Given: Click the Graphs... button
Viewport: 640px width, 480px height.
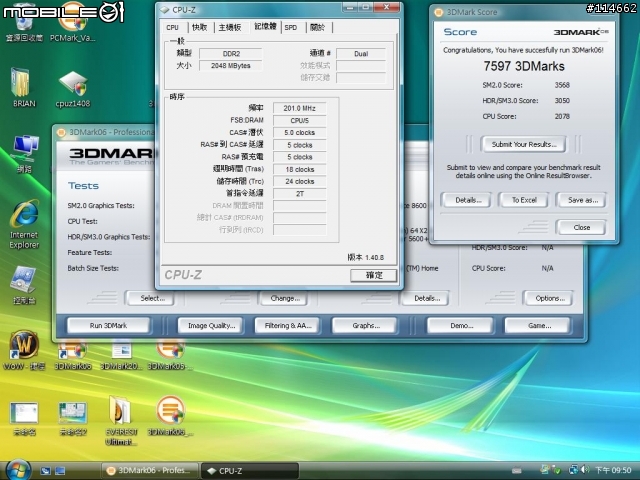Looking at the screenshot, I should [x=366, y=326].
